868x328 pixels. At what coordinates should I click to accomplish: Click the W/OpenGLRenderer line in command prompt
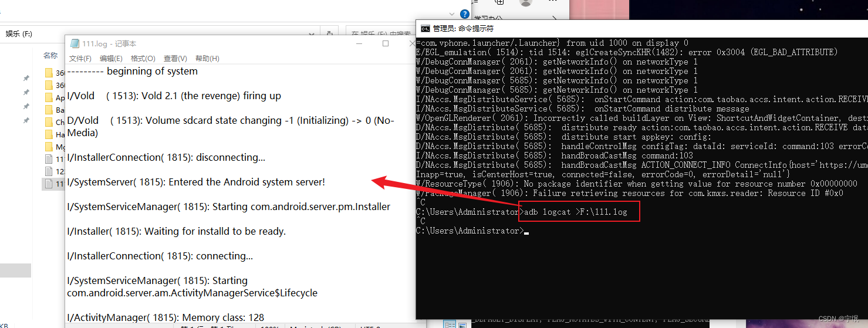[x=641, y=118]
